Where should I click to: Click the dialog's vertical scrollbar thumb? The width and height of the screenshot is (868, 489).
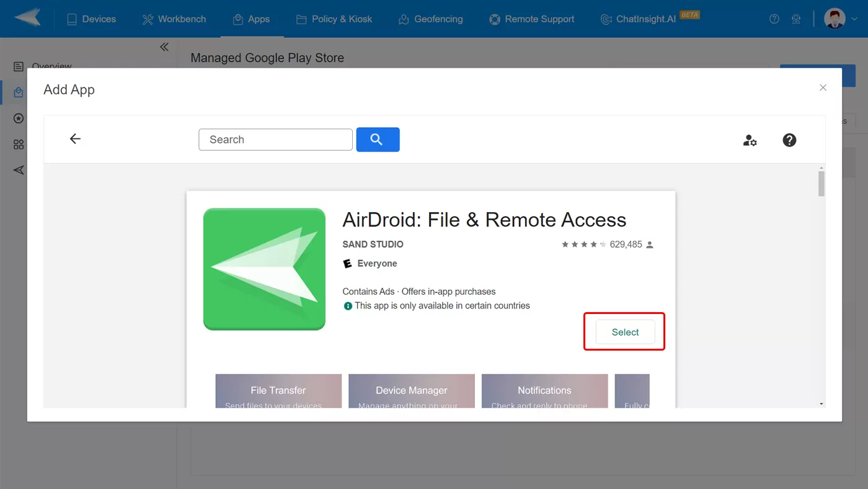click(821, 184)
